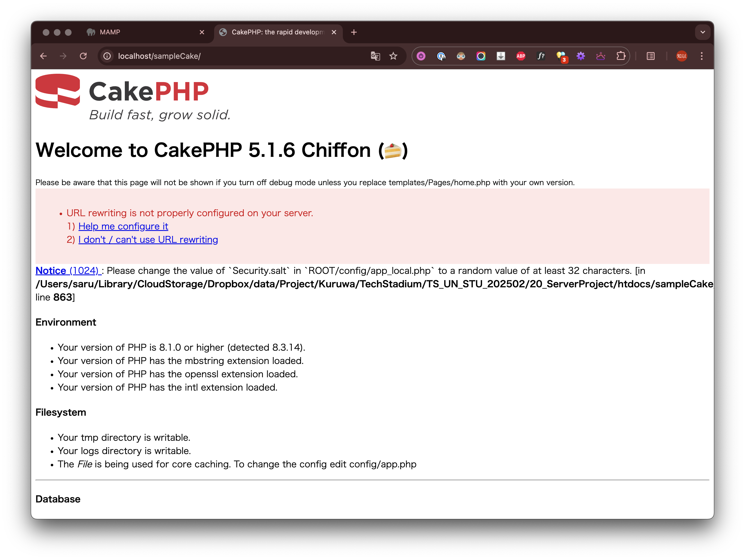The height and width of the screenshot is (560, 745).
Task: Open the pink sunrise-arc extension icon
Action: 600,56
